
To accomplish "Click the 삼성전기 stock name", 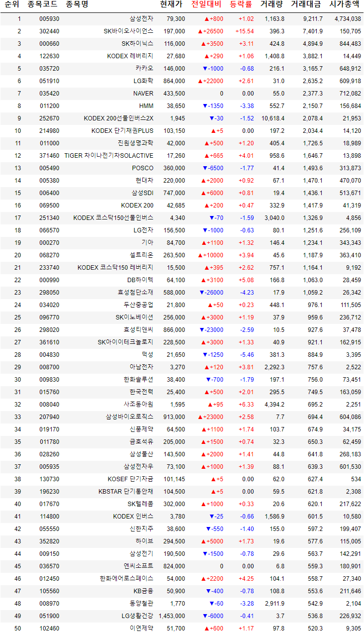I will click(x=142, y=554).
